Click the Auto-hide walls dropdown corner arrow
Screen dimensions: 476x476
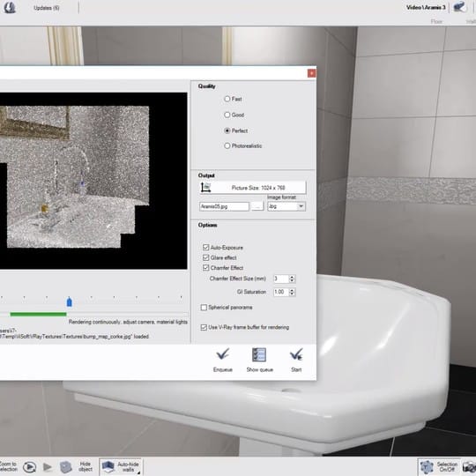(138, 472)
